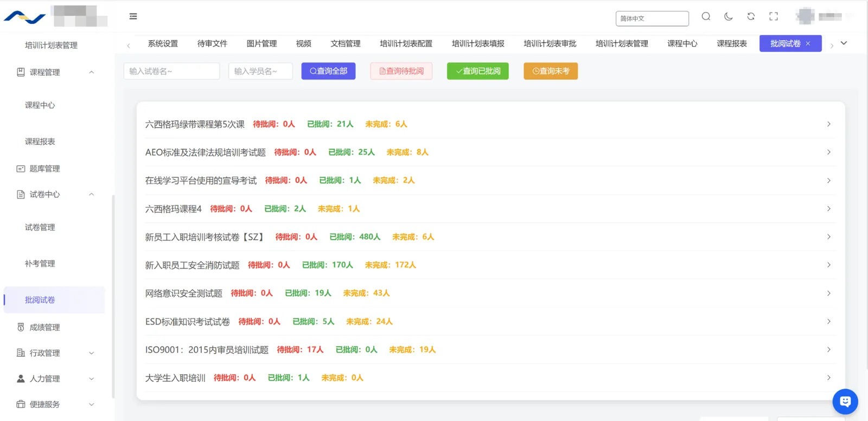The image size is (868, 421).
Task: Expand the ESD标准知识考试试卷 row arrow
Action: [828, 322]
